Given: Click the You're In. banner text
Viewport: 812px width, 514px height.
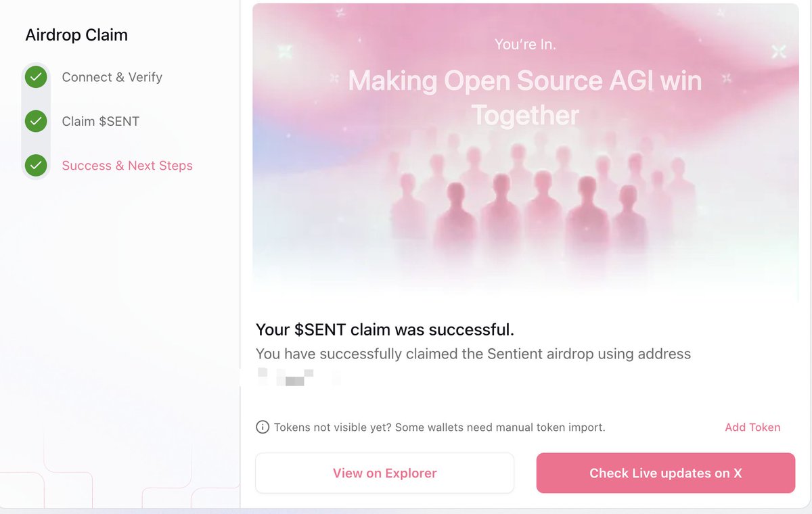Looking at the screenshot, I should click(x=525, y=45).
